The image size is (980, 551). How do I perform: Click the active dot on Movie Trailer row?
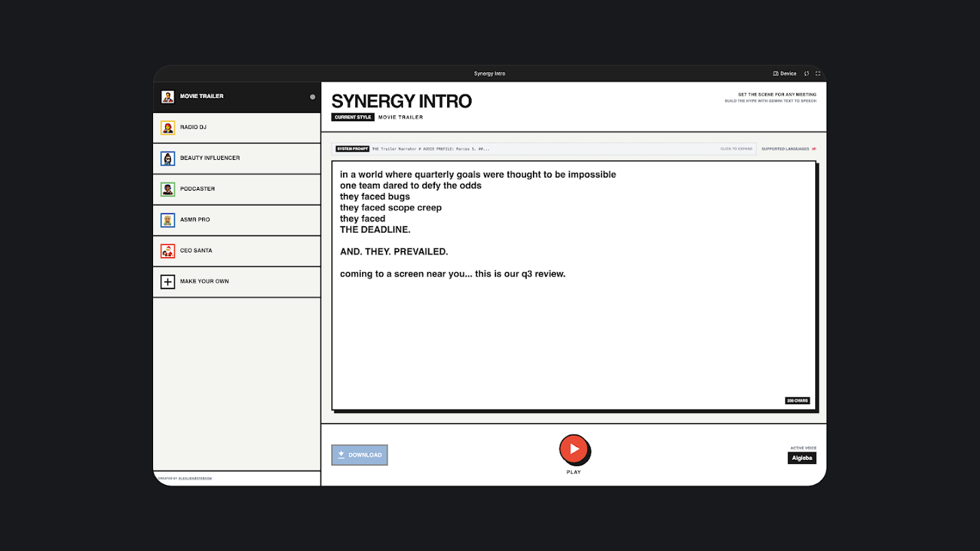coord(312,97)
